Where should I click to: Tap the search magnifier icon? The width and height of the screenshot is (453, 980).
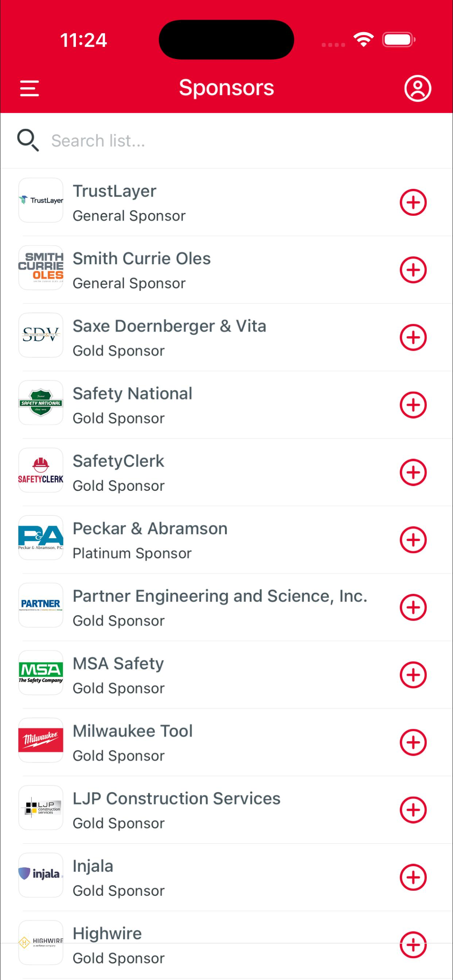[x=28, y=140]
